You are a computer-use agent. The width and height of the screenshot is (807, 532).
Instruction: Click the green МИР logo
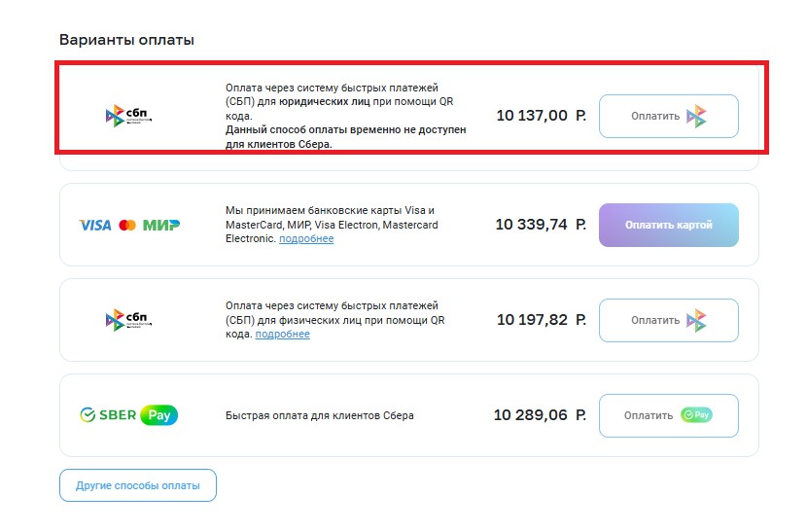(x=161, y=226)
